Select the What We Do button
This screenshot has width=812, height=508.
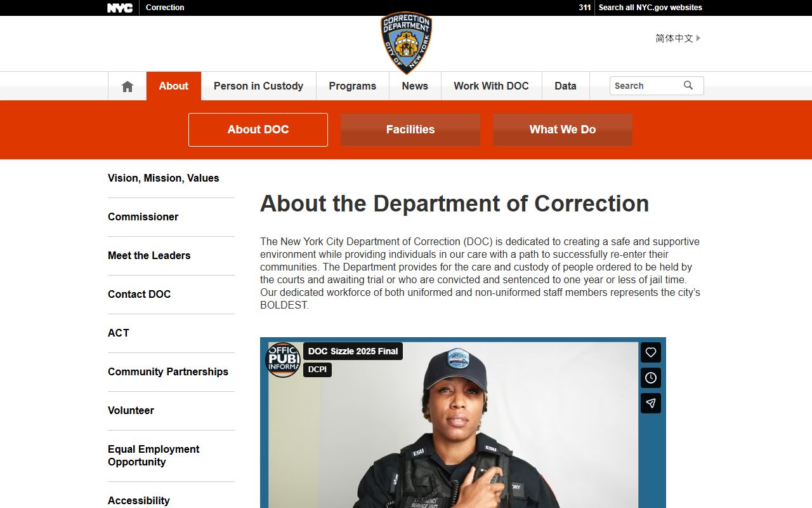click(x=563, y=130)
